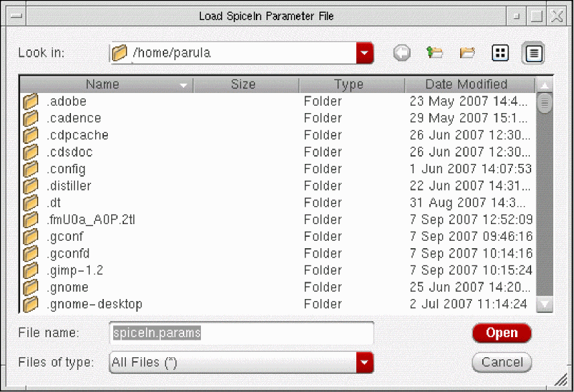
Task: Select the .gconfd folder icon
Action: pyautogui.click(x=31, y=254)
